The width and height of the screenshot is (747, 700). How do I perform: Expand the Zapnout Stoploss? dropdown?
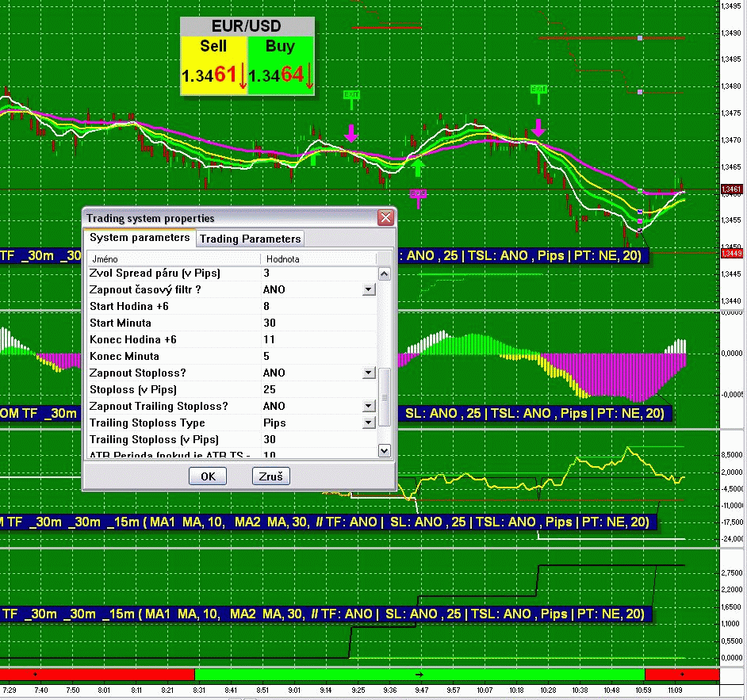368,373
